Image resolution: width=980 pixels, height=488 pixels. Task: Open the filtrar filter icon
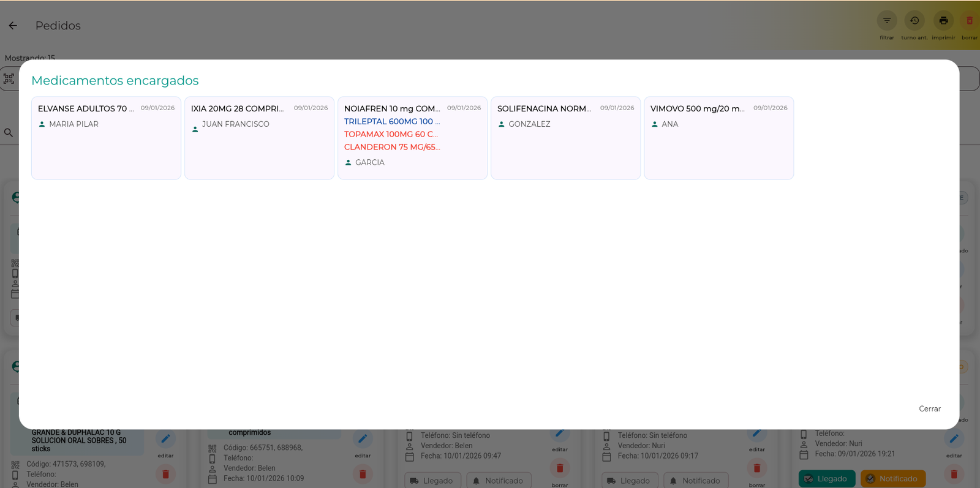886,21
